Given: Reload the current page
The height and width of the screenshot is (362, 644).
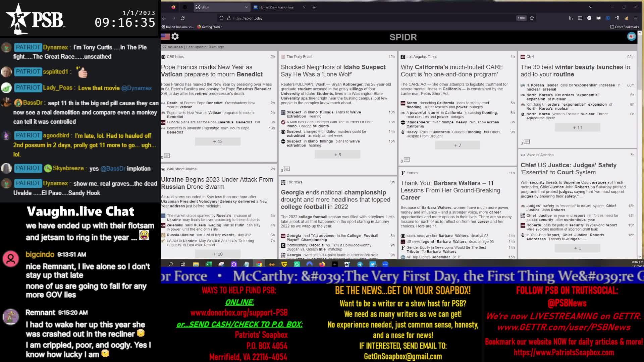Looking at the screenshot, I should [x=183, y=18].
